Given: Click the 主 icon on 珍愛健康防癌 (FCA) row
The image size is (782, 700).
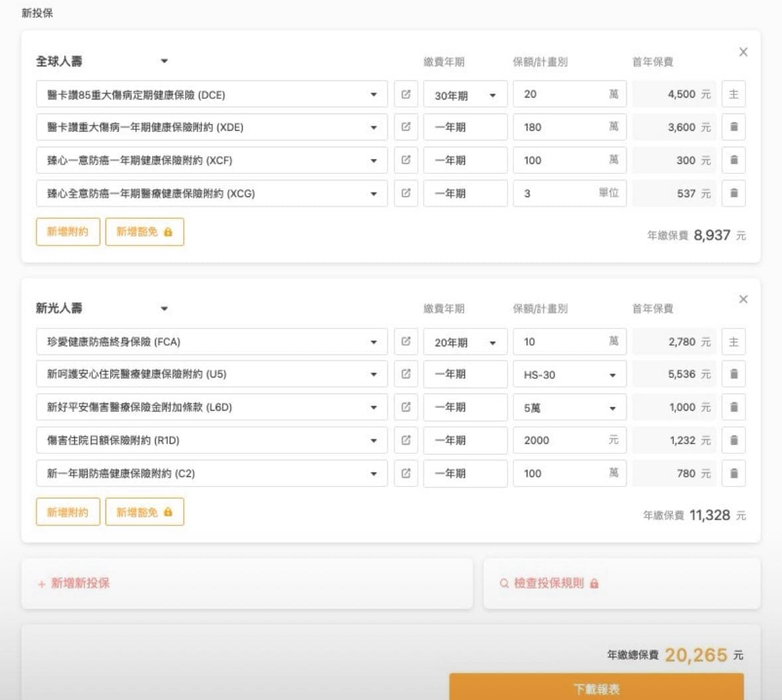Looking at the screenshot, I should coord(734,342).
